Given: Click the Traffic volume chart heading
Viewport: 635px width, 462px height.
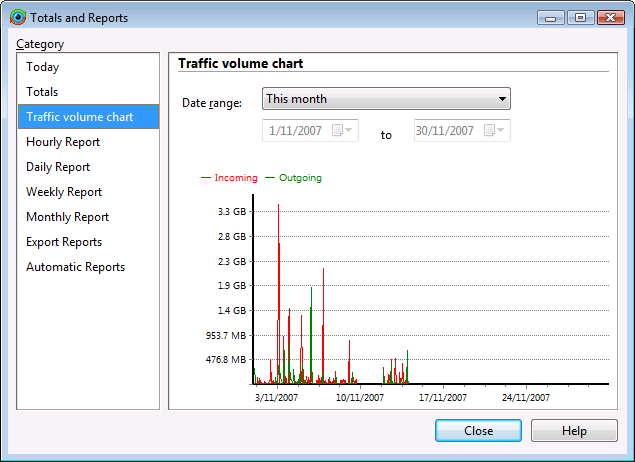Looking at the screenshot, I should coord(241,64).
